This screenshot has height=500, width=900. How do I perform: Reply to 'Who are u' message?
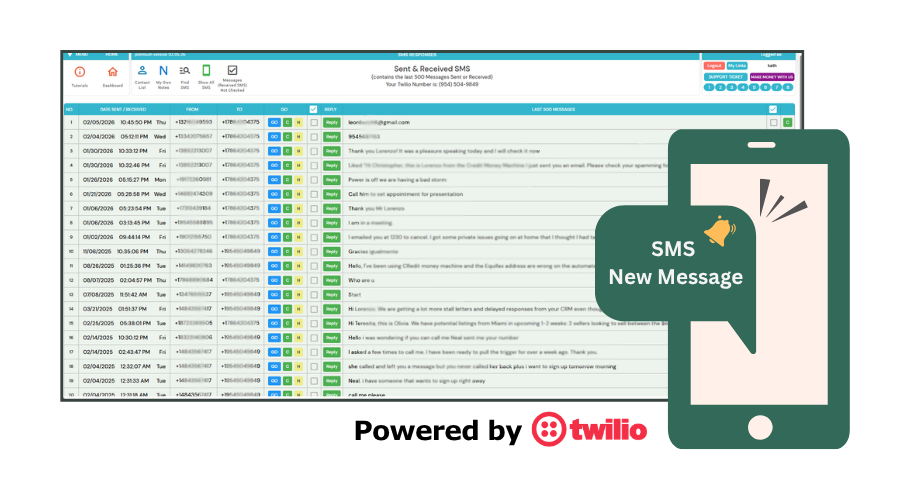pyautogui.click(x=332, y=280)
